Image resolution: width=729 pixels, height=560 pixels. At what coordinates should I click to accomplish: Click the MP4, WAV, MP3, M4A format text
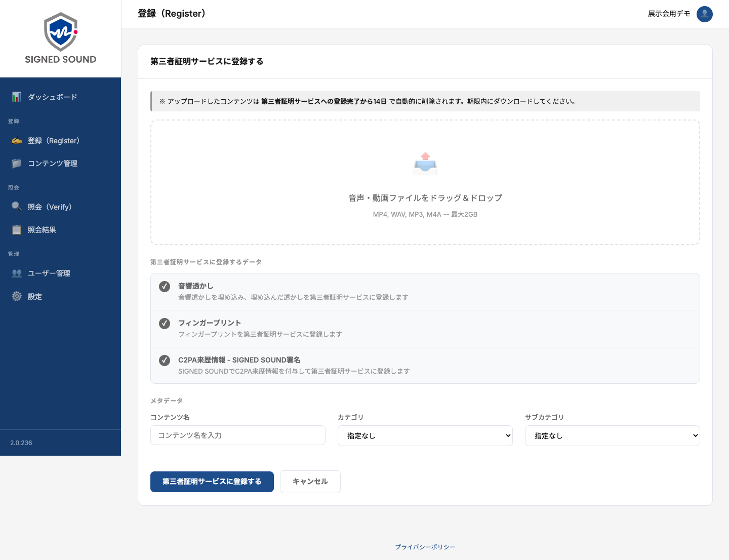pos(425,214)
